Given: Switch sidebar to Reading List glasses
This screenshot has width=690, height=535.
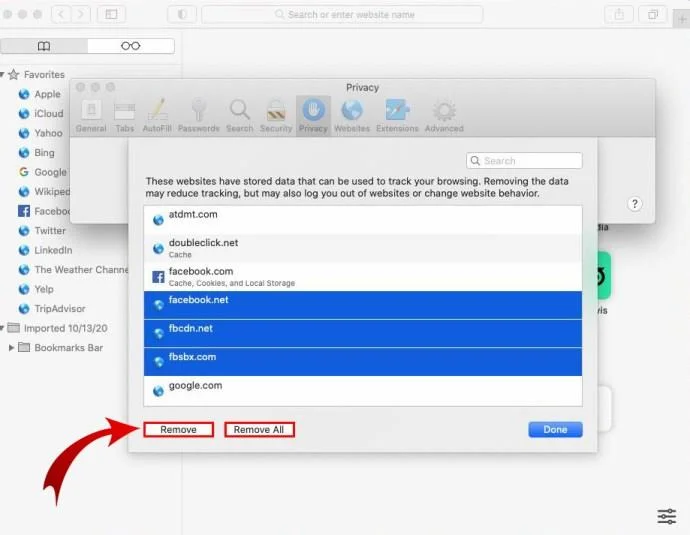Looking at the screenshot, I should pyautogui.click(x=131, y=46).
